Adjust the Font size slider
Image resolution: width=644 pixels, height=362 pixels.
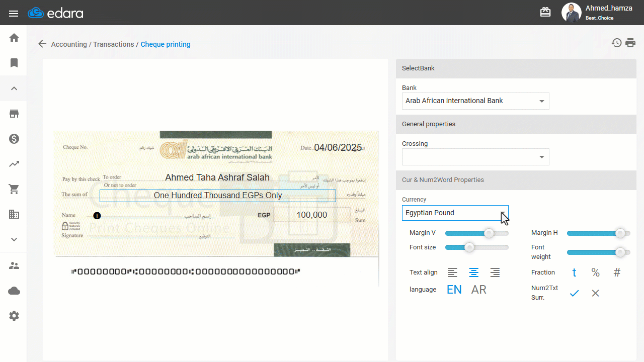(x=477, y=247)
